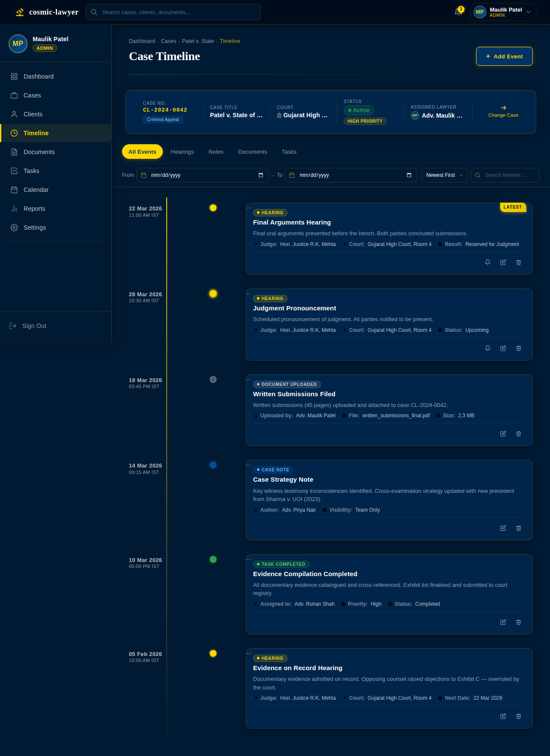Edit the Case Strategy Note
The height and width of the screenshot is (756, 550).
503,528
